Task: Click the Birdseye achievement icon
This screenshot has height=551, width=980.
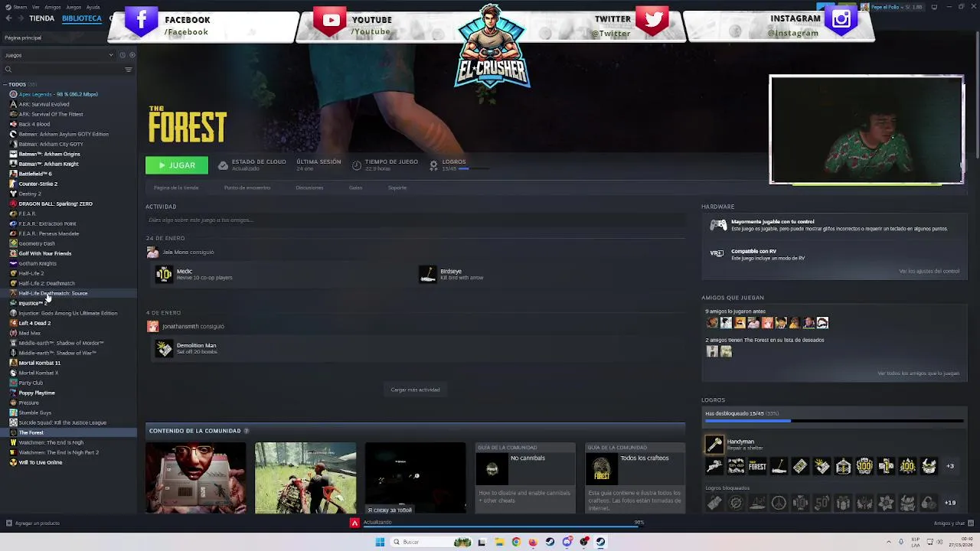Action: click(x=428, y=274)
